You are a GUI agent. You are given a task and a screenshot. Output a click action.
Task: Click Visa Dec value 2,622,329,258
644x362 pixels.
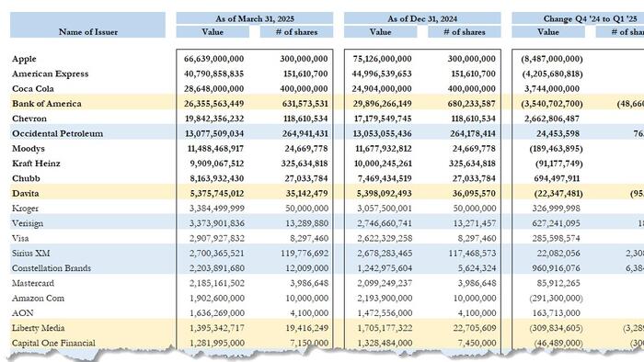coord(385,239)
